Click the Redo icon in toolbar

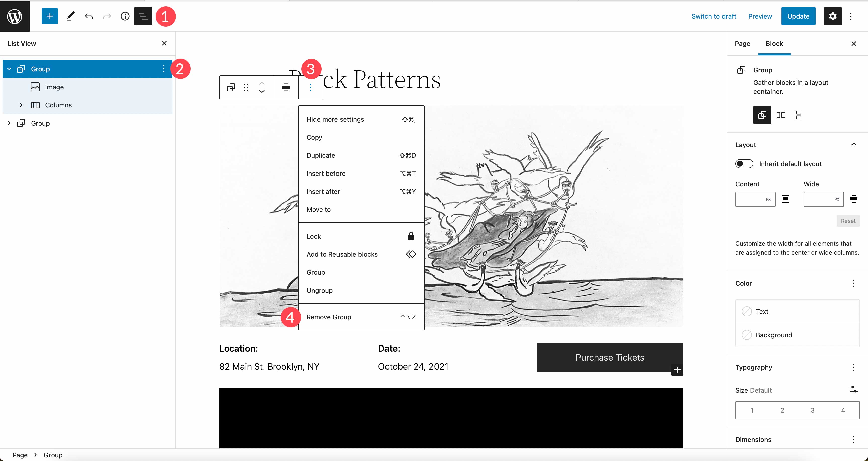(x=107, y=16)
